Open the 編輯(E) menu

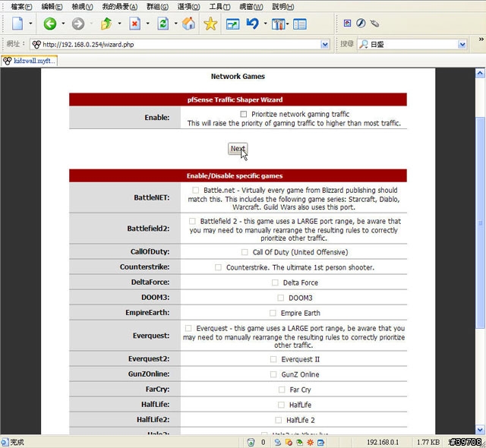tap(52, 7)
